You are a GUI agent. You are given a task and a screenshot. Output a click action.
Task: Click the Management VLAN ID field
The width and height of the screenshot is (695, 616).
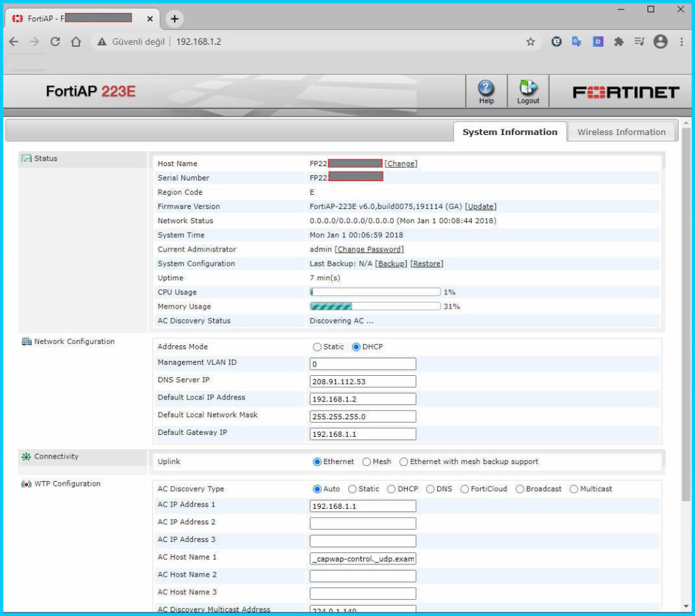[x=362, y=364]
